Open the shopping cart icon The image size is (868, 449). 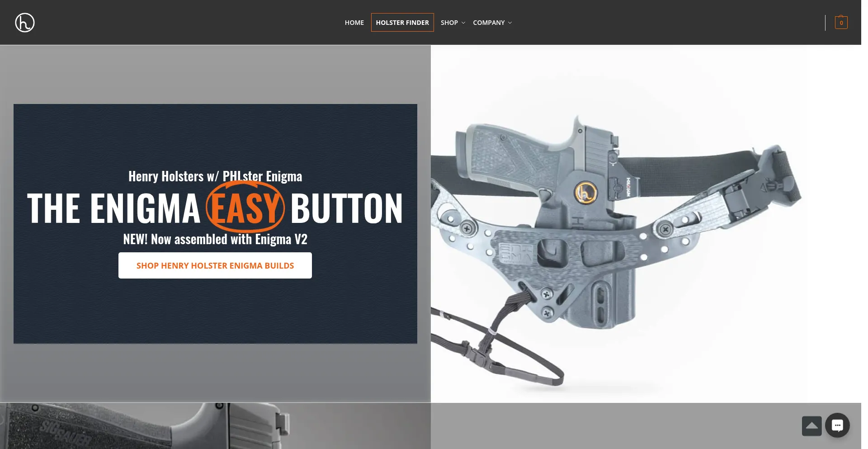(841, 23)
